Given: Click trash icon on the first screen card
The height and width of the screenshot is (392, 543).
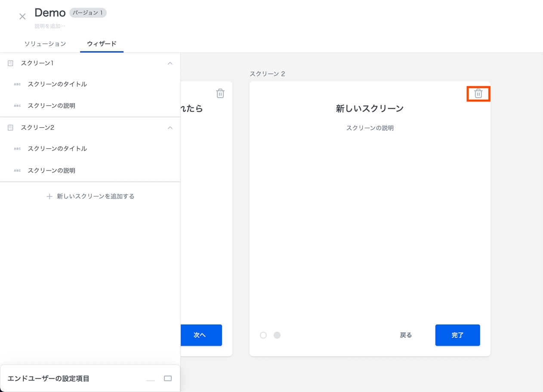Looking at the screenshot, I should point(220,94).
